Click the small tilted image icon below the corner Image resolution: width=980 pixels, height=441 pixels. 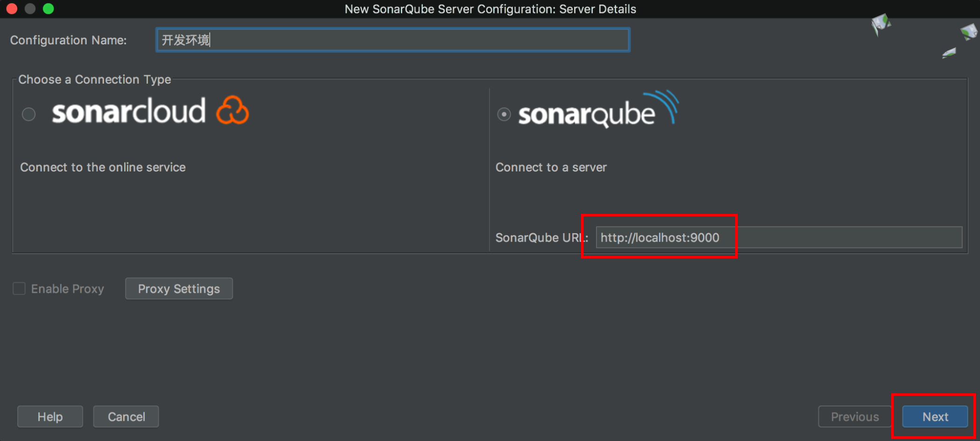(948, 54)
